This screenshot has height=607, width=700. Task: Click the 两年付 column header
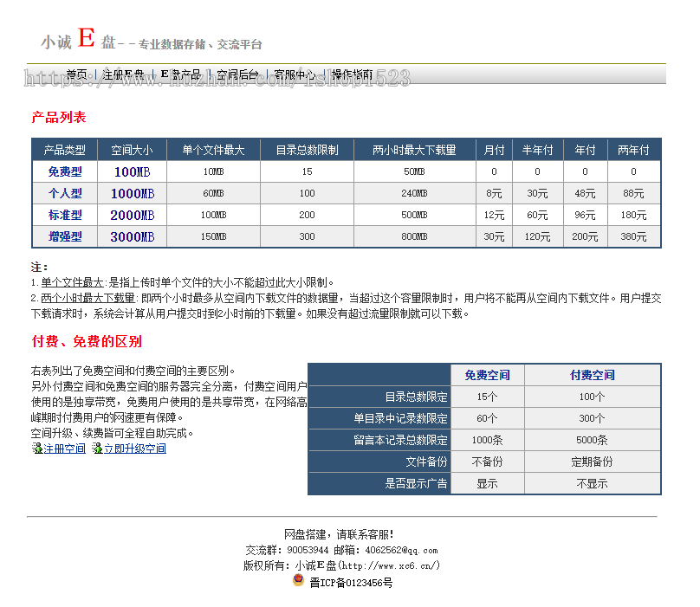click(633, 150)
